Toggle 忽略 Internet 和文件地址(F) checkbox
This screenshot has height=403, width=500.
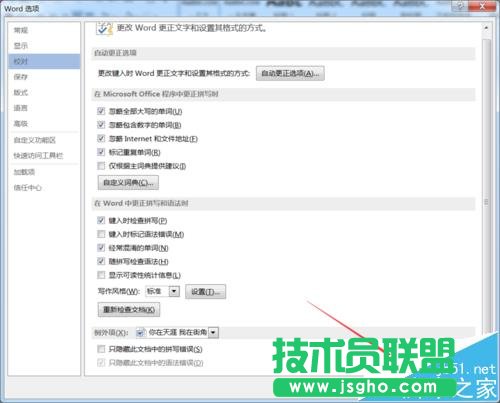click(x=101, y=138)
